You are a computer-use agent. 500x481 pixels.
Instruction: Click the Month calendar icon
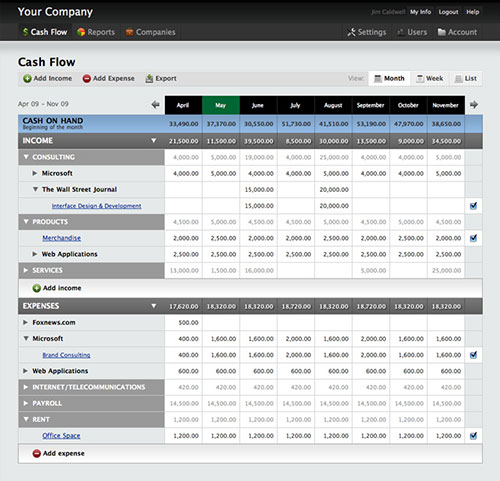[x=378, y=79]
